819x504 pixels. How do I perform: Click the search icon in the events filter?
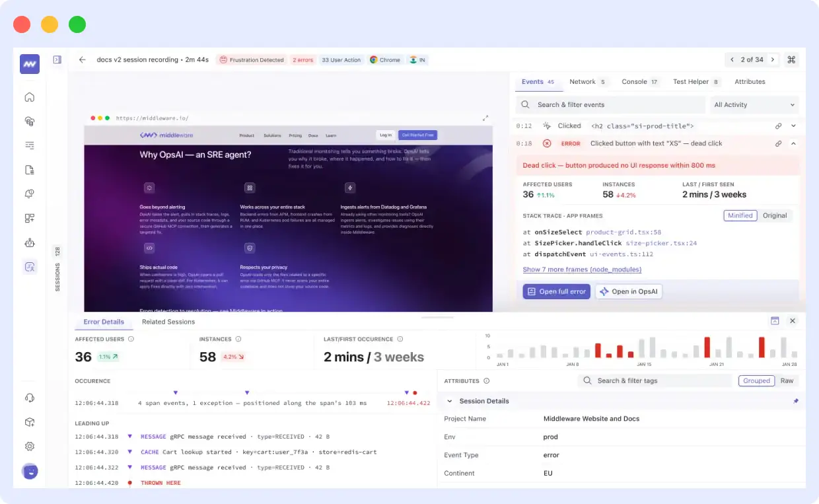(x=526, y=104)
